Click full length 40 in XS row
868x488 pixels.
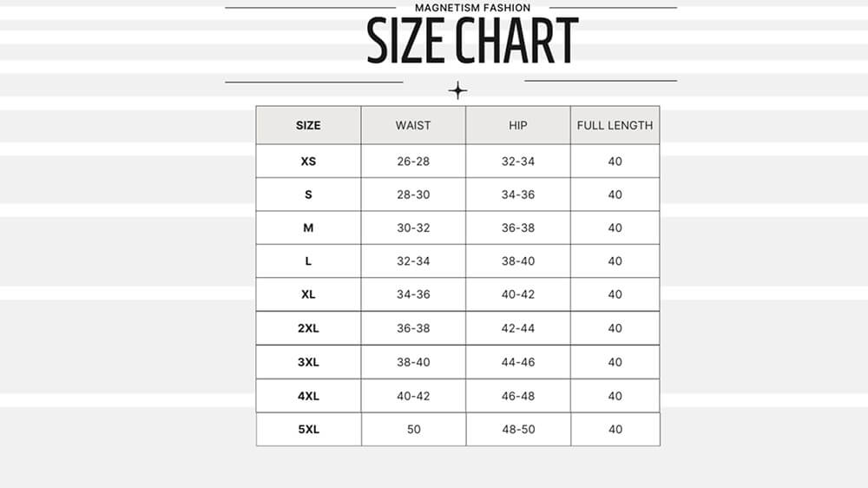coord(615,162)
